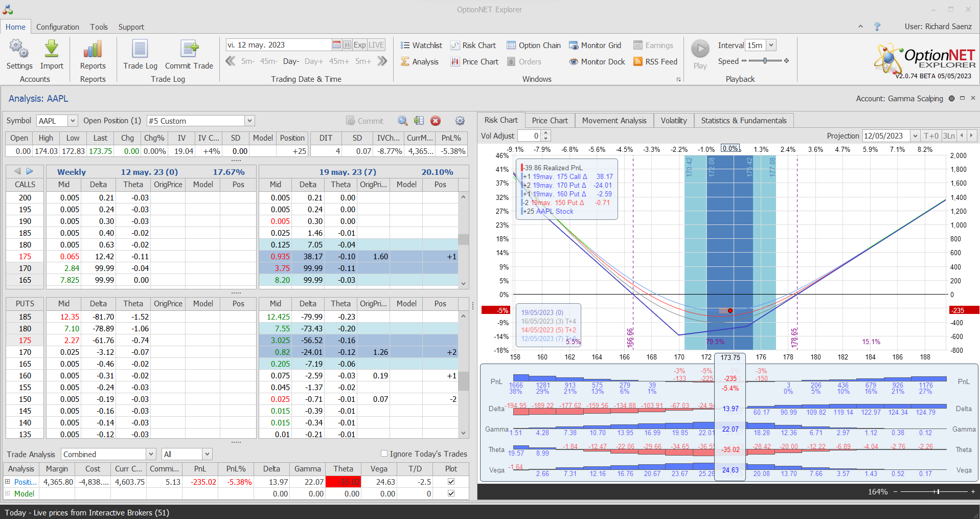Click the Import accounts icon
The image size is (980, 519).
pos(52,55)
